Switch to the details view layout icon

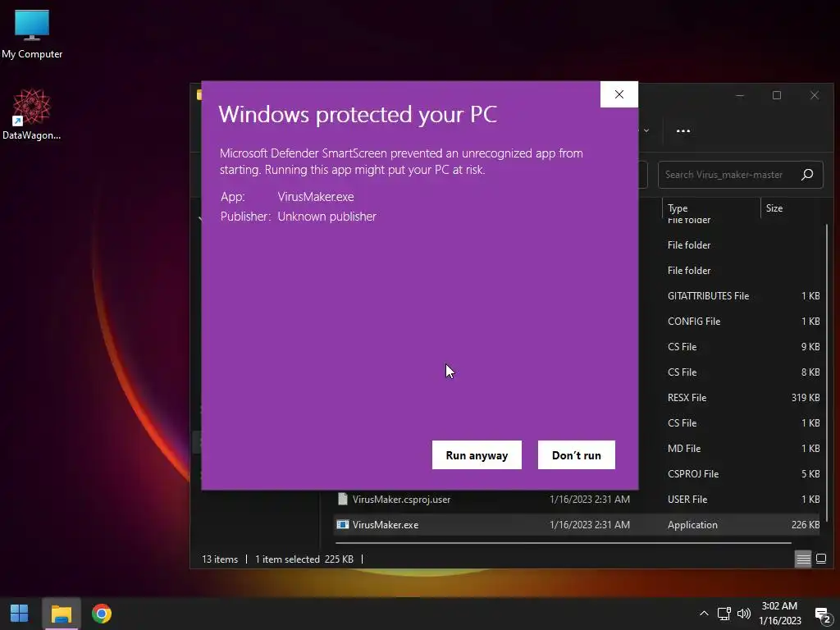coord(803,559)
